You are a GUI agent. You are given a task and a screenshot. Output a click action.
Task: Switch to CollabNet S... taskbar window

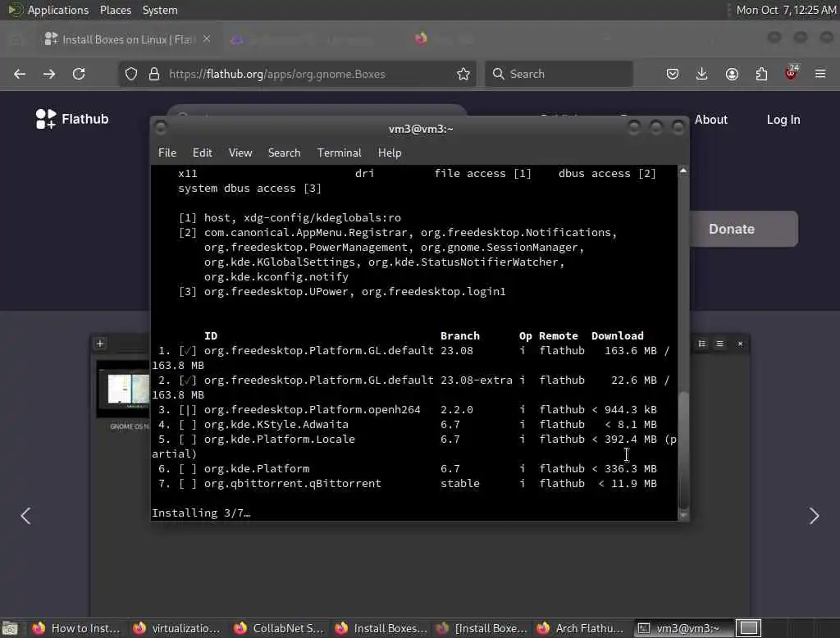click(x=278, y=628)
